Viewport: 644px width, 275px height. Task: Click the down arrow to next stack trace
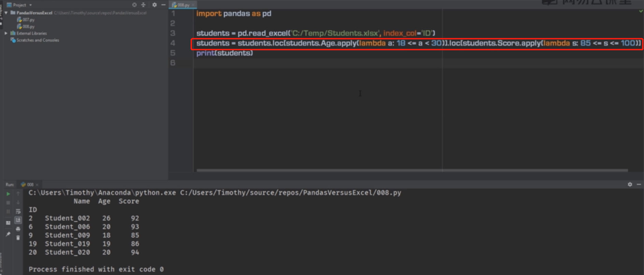pyautogui.click(x=18, y=203)
